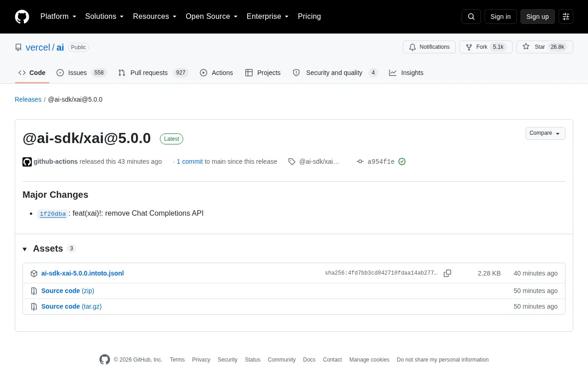Download Source code (tar.gz)
The width and height of the screenshot is (588, 368).
pos(71,306)
